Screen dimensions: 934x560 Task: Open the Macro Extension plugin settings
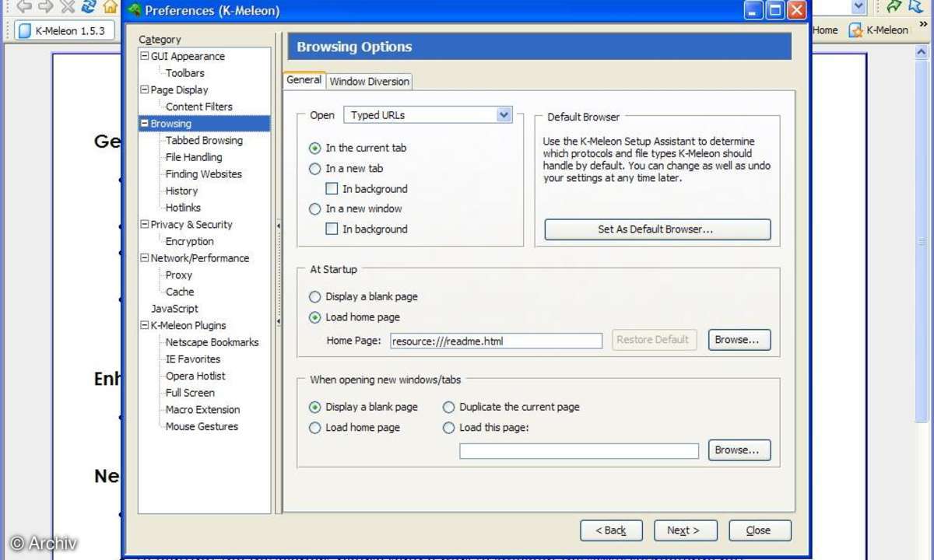pyautogui.click(x=202, y=410)
